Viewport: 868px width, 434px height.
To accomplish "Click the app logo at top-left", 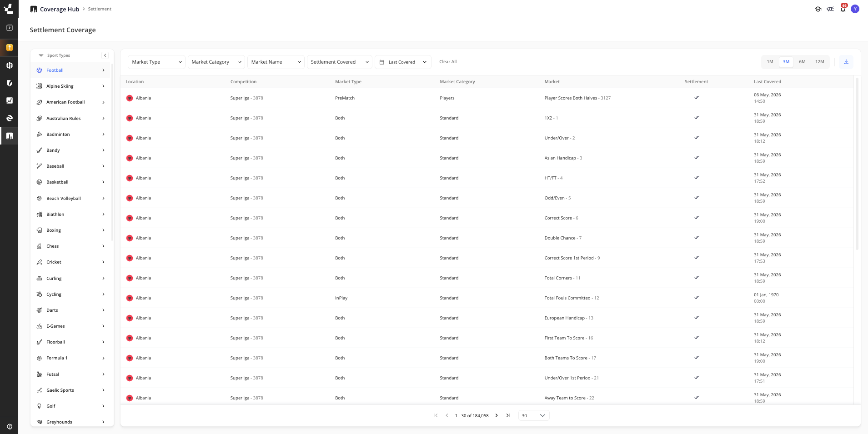I will (9, 9).
